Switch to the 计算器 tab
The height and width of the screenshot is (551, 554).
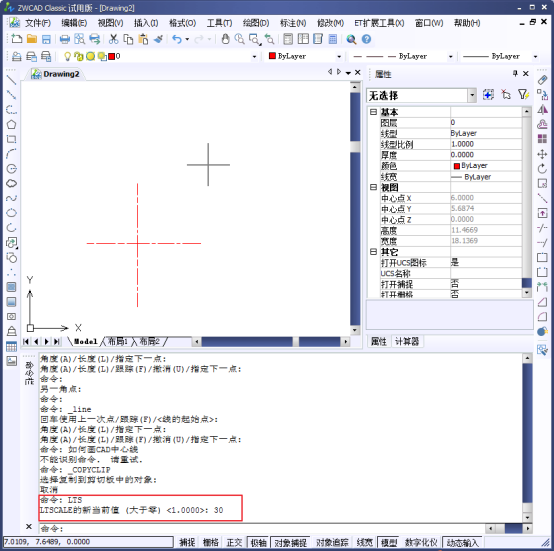[407, 342]
